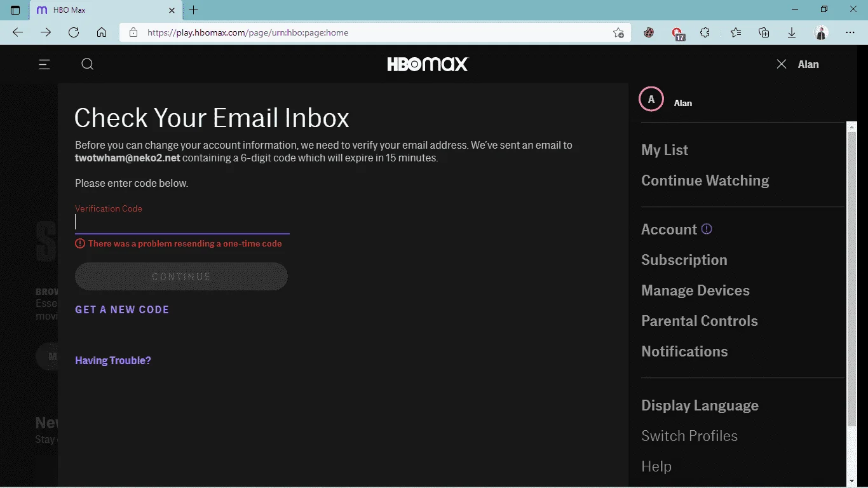This screenshot has height=488, width=868.
Task: Open the Downloads panel
Action: (792, 32)
